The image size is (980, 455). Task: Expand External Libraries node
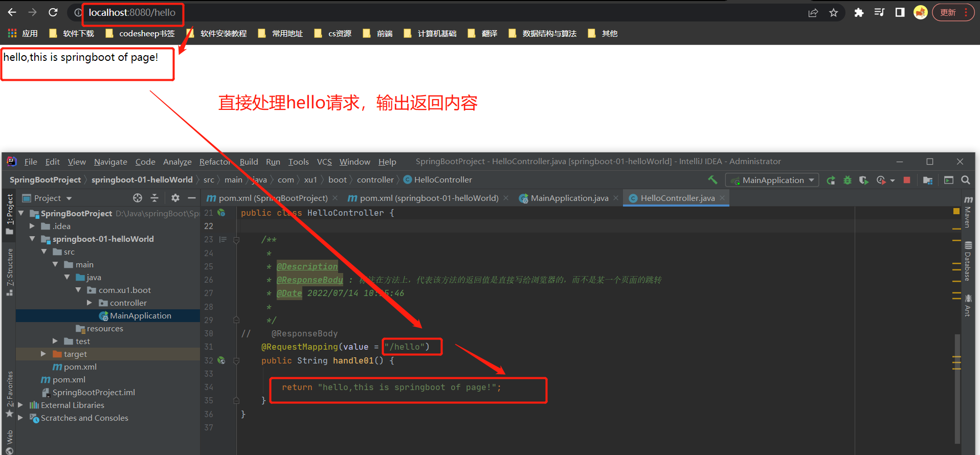point(20,405)
